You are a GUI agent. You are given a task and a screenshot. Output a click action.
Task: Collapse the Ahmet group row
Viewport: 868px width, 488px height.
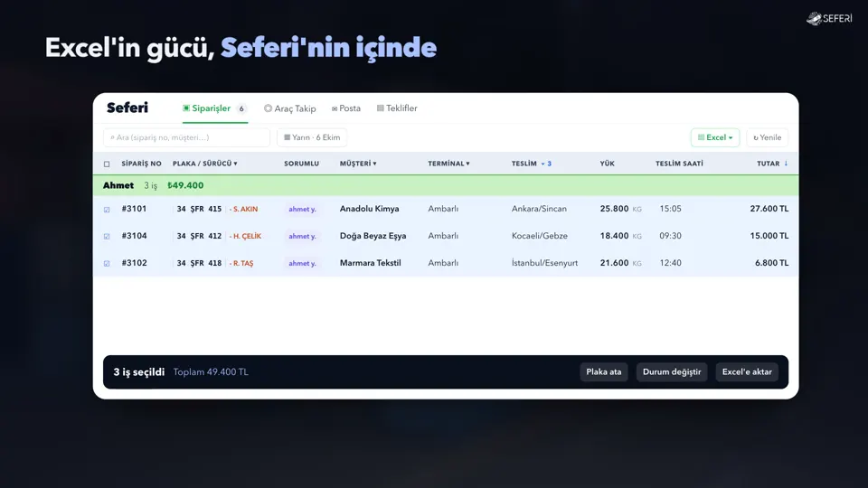(446, 185)
